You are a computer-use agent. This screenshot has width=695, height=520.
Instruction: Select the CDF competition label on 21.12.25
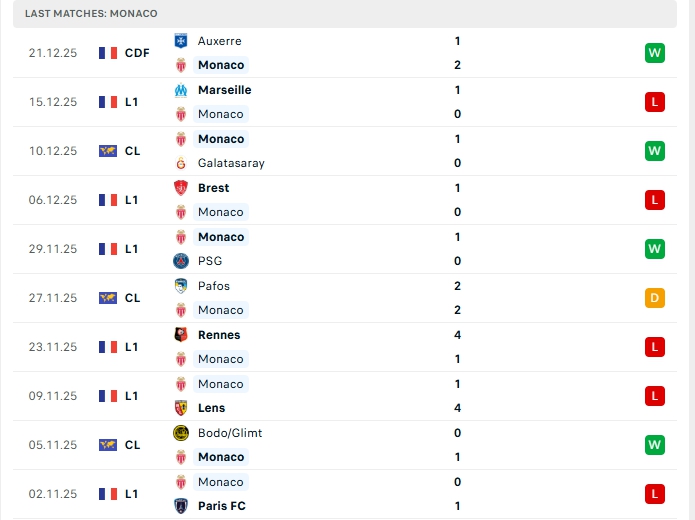pos(137,53)
